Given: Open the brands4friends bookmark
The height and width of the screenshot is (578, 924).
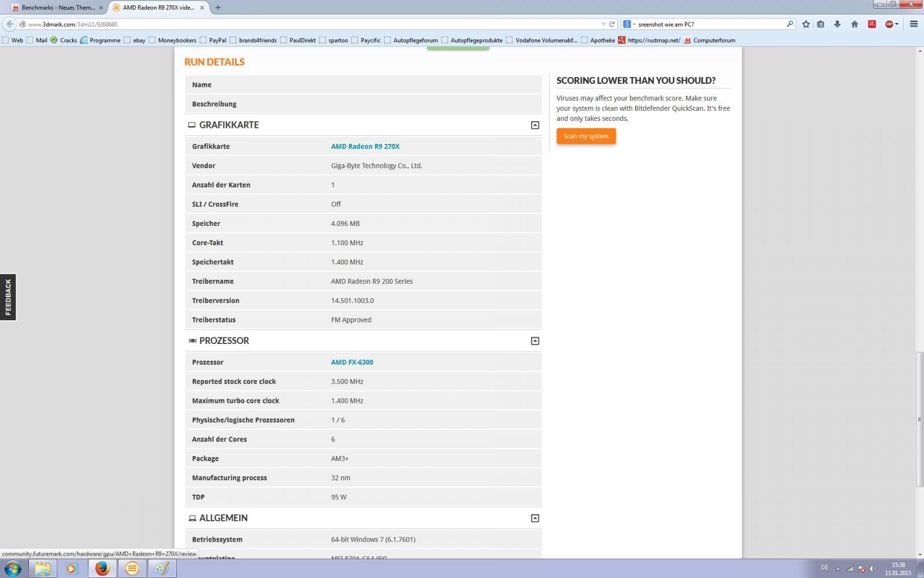Looking at the screenshot, I should tap(253, 40).
